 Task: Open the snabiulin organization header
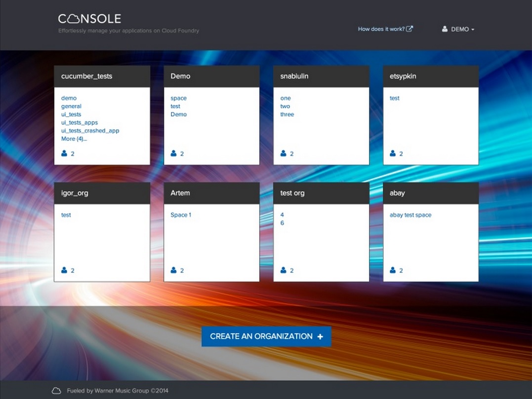pyautogui.click(x=321, y=77)
